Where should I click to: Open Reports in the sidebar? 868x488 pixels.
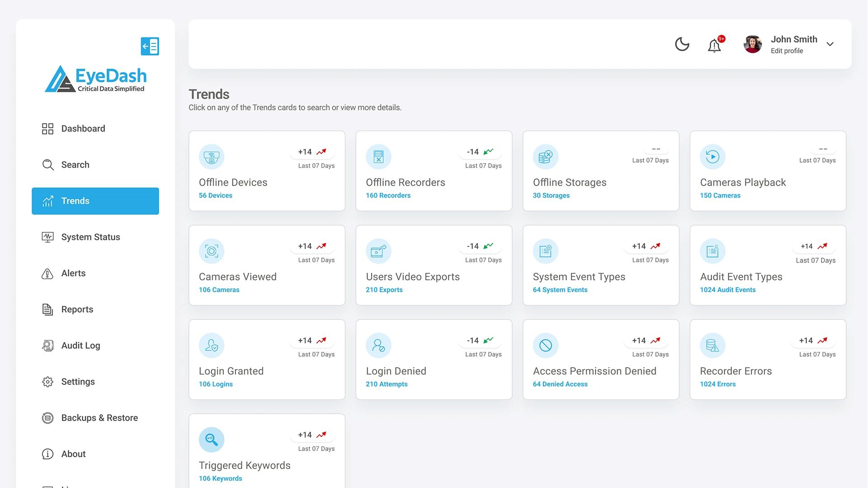click(95, 310)
